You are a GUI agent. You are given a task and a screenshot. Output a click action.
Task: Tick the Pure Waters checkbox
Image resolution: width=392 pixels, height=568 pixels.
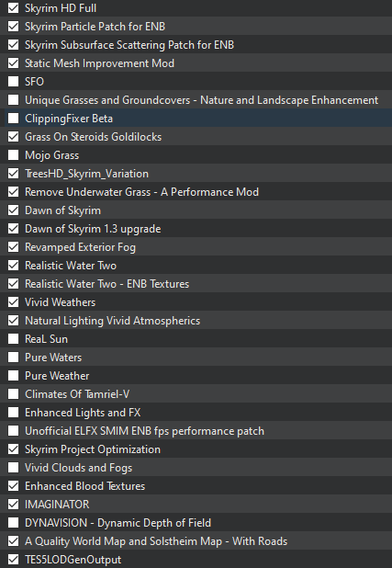click(x=14, y=358)
